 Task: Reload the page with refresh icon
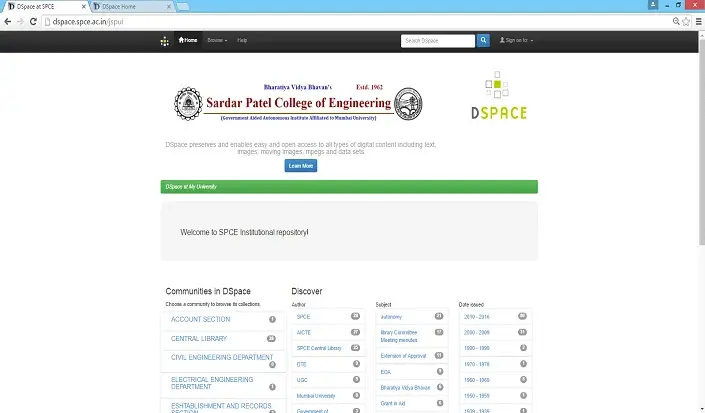tap(33, 22)
